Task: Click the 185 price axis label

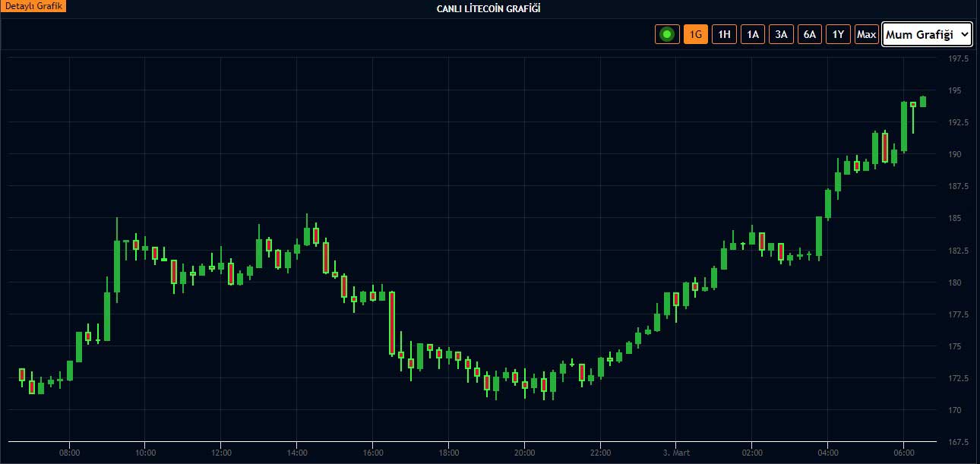Action: tap(956, 218)
